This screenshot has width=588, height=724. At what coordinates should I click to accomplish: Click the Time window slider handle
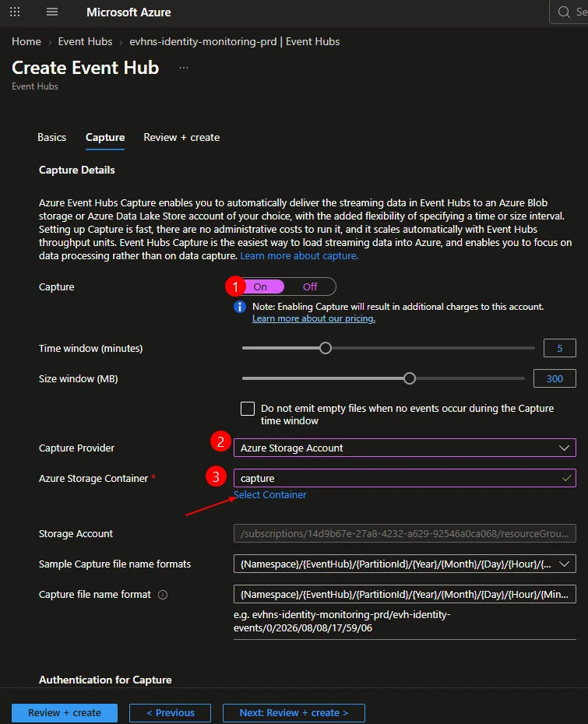pos(326,348)
